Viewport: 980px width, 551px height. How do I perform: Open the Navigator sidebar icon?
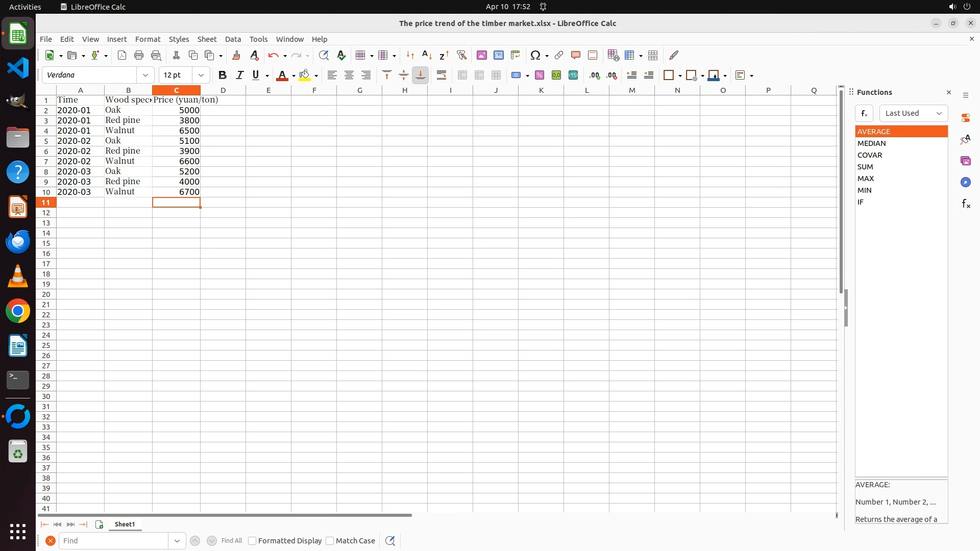[965, 182]
